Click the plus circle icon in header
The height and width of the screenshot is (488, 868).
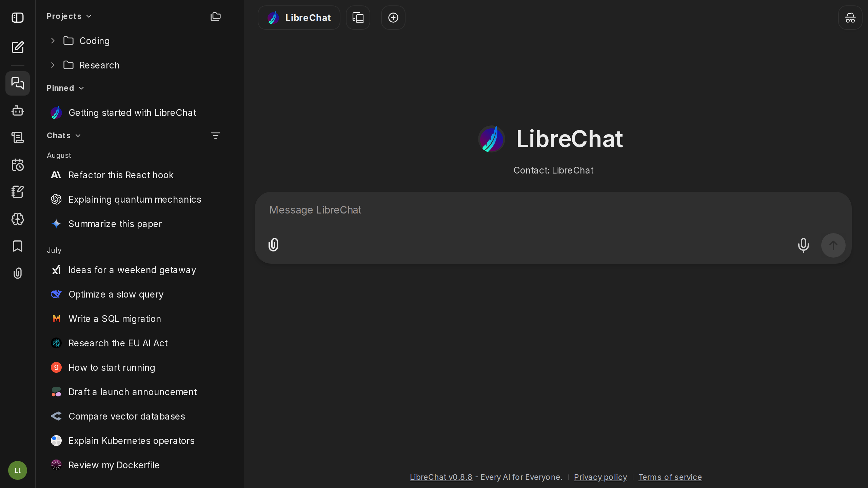(x=393, y=18)
